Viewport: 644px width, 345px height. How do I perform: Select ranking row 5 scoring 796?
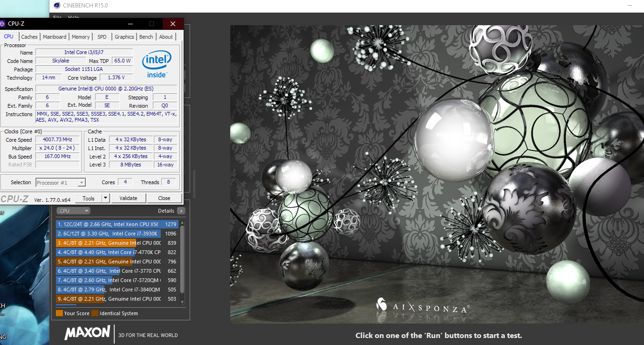coord(117,262)
